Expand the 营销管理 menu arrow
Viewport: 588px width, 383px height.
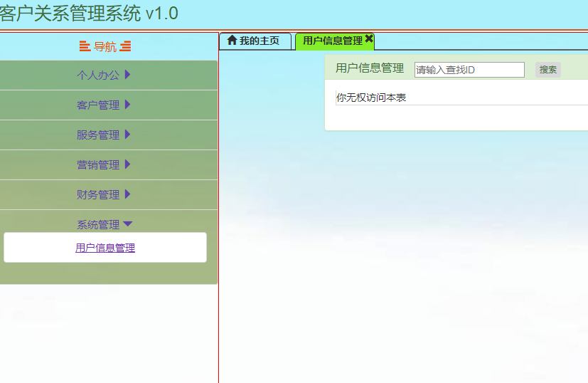point(127,164)
